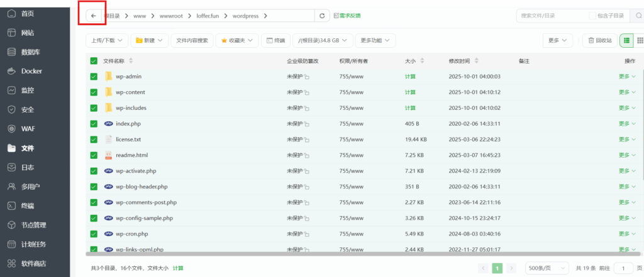Click the 文件内容搜索 button
Viewport: 644px width, 277px height.
192,40
